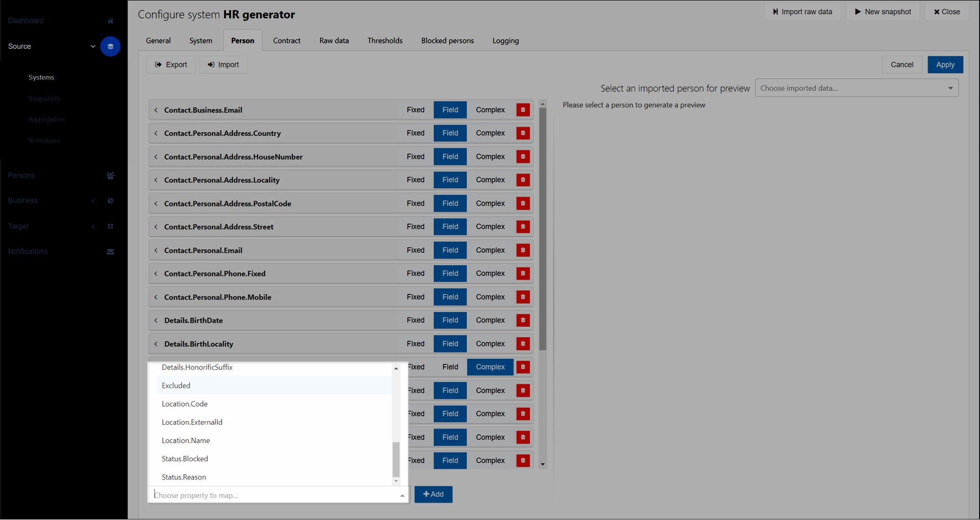This screenshot has height=520, width=980.
Task: Set Details.BirthDate mode to Fixed
Action: tap(415, 320)
